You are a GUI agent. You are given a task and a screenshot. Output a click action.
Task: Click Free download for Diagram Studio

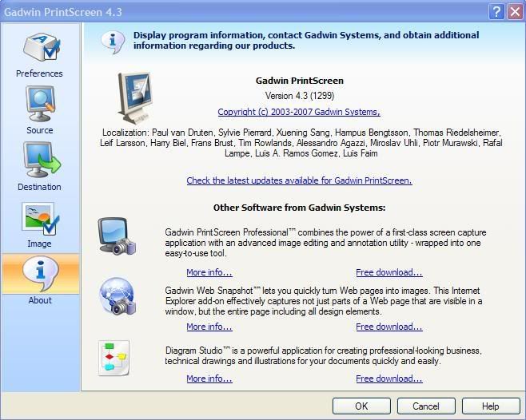point(389,378)
